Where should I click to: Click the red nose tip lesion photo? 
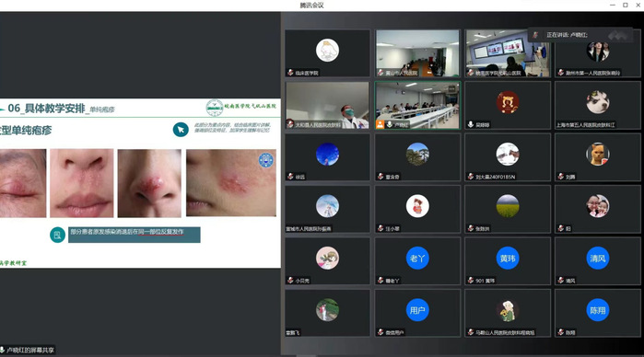click(x=149, y=183)
